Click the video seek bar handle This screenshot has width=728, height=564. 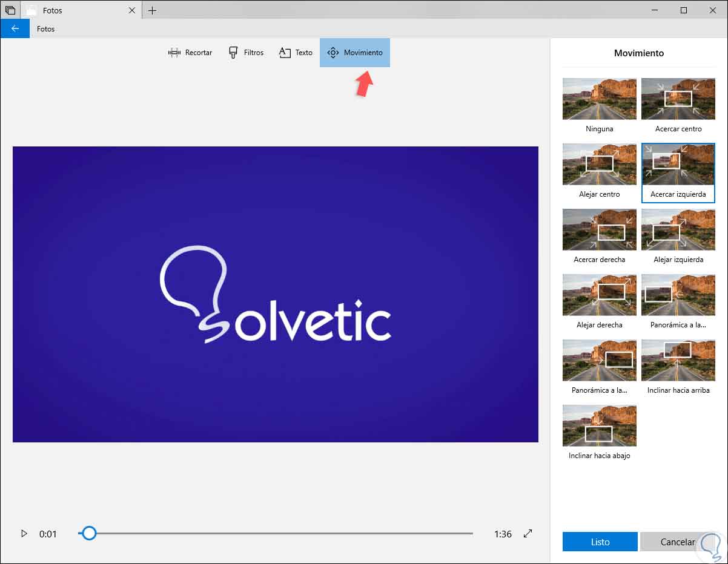pos(89,533)
